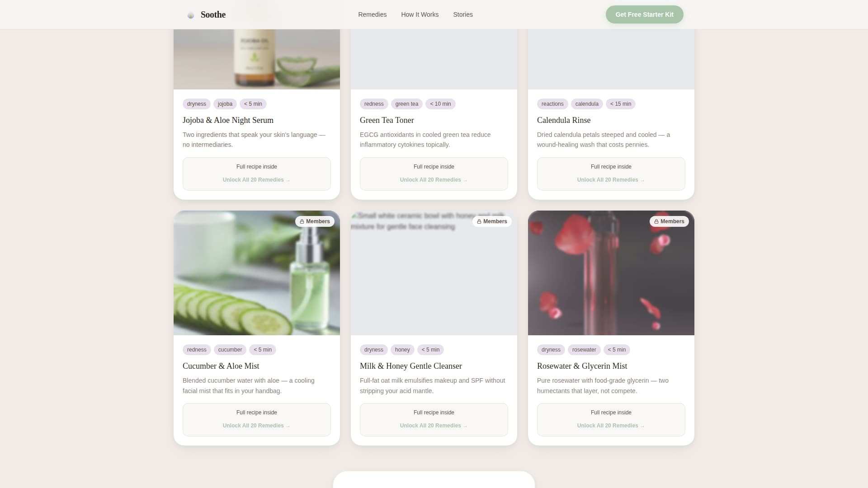
Task: Select the dryness tag on Milk & Honey card
Action: pos(374,350)
